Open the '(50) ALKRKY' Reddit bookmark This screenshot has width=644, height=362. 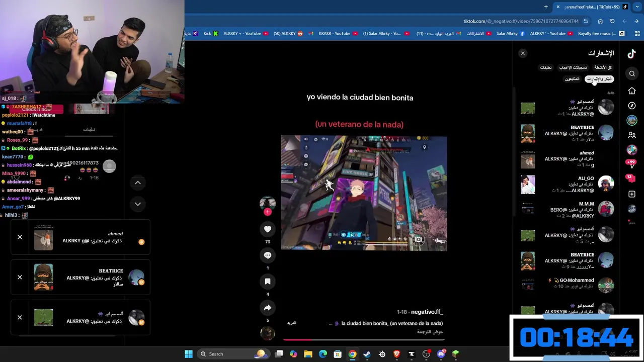(288, 34)
